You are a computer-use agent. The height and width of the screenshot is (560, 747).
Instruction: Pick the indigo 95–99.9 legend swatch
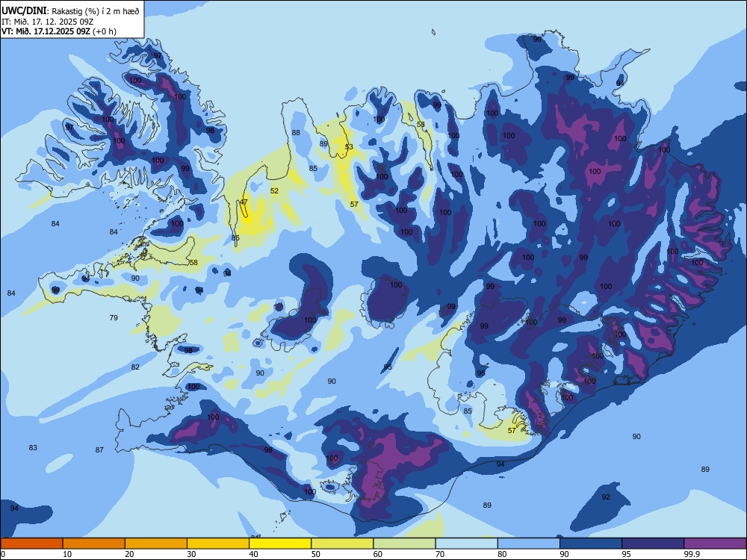coord(653,544)
